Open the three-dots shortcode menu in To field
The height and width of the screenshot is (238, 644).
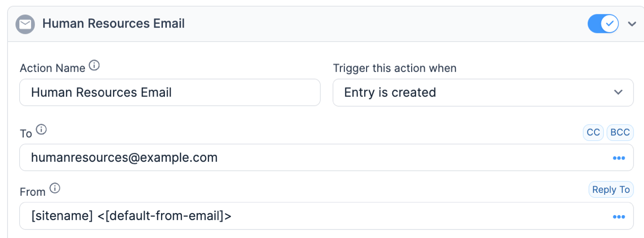coord(618,158)
